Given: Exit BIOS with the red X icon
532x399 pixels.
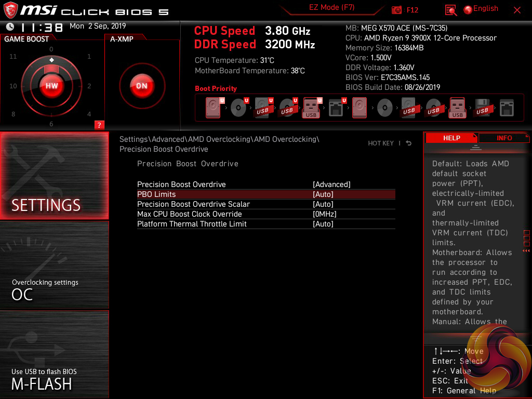Looking at the screenshot, I should click(x=517, y=10).
